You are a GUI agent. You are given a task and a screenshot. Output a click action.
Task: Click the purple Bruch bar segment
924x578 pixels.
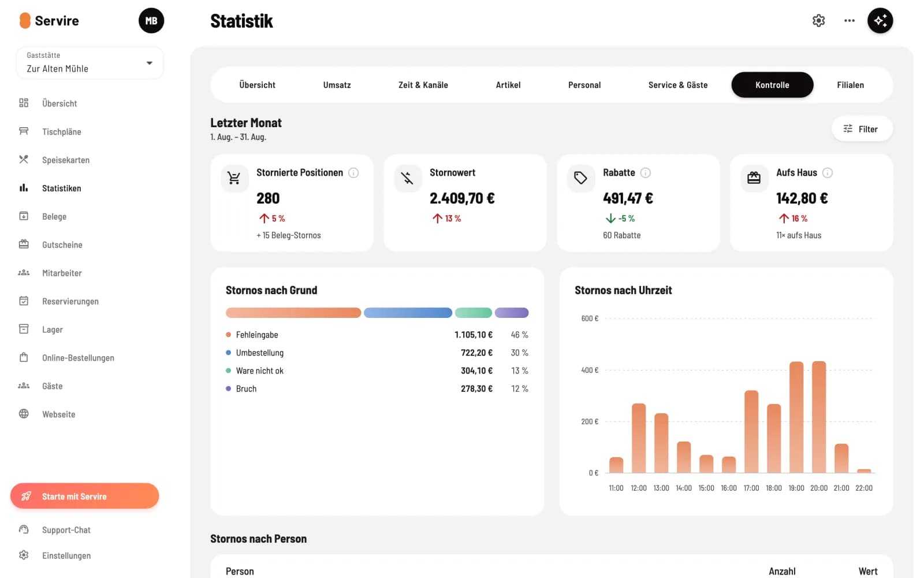point(512,313)
